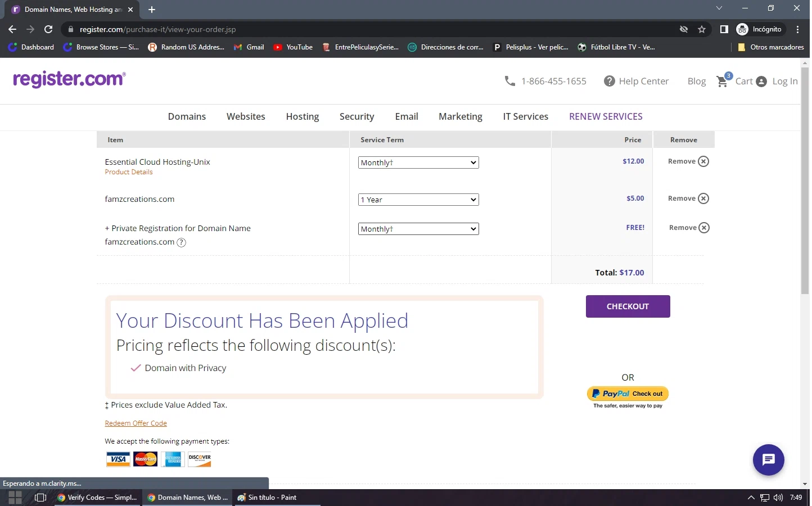Open the 1 Year service term dropdown
The width and height of the screenshot is (812, 506).
(x=419, y=200)
